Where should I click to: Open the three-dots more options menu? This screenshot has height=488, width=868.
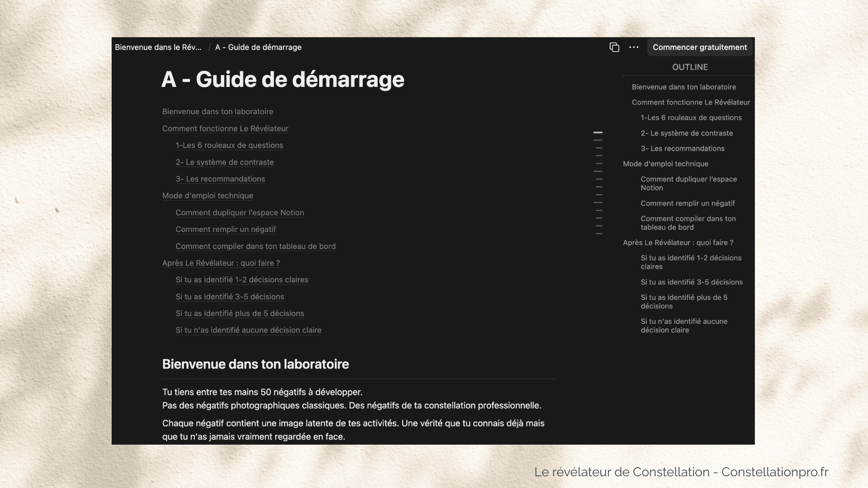(634, 47)
